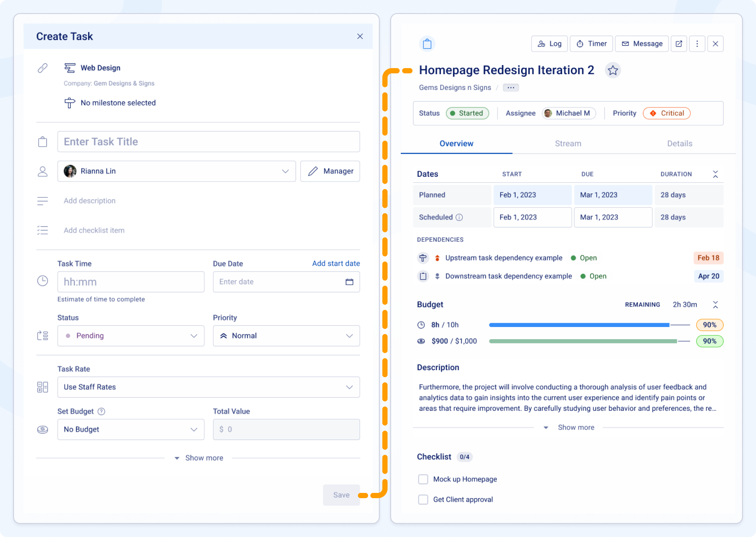The image size is (756, 537).
Task: Click the Scheduled start date Feb 1, 2023
Action: pos(533,217)
